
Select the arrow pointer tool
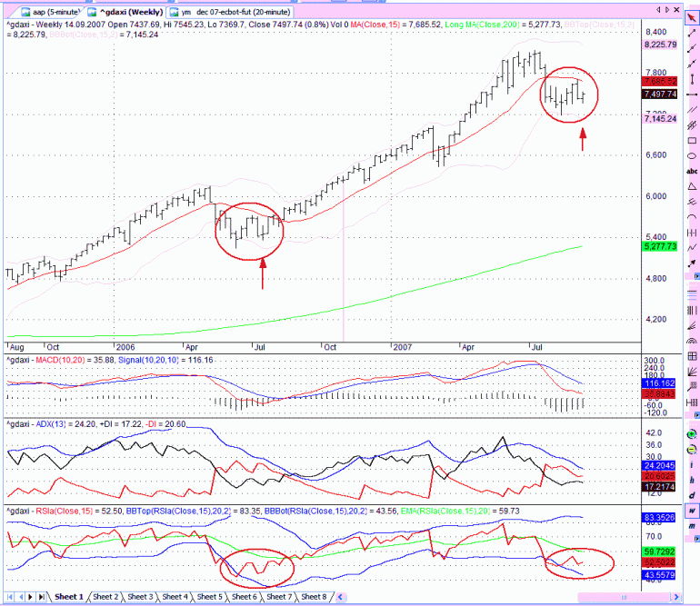point(692,18)
